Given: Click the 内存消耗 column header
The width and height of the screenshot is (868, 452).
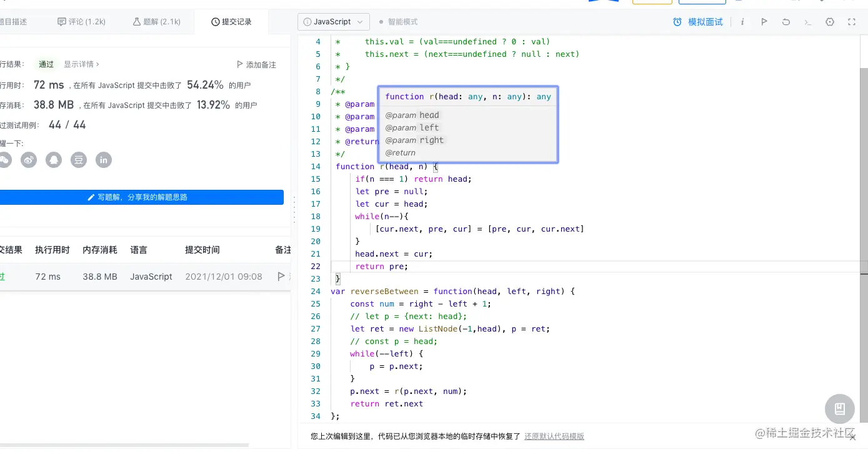Looking at the screenshot, I should (x=100, y=250).
